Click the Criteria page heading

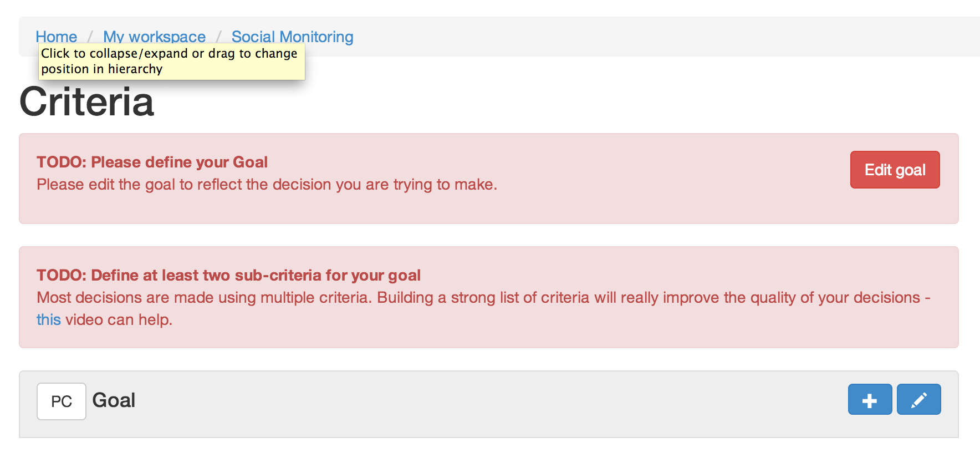click(x=86, y=102)
